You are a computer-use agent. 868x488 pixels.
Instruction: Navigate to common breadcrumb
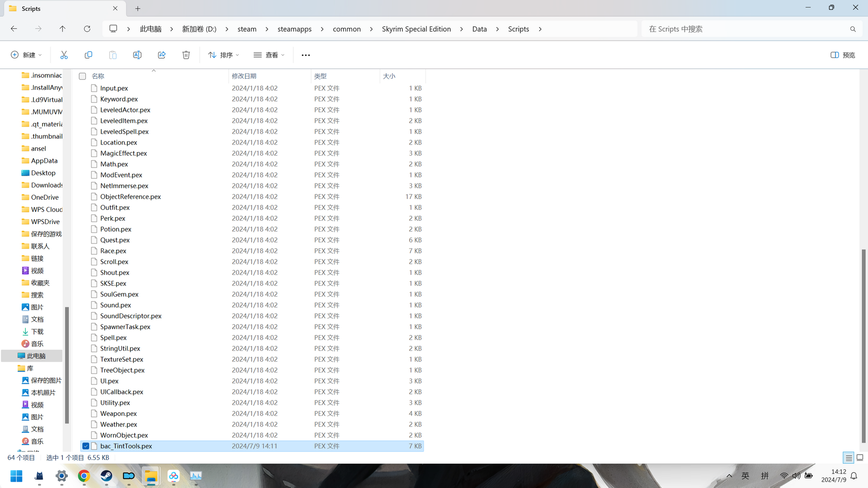click(x=347, y=29)
